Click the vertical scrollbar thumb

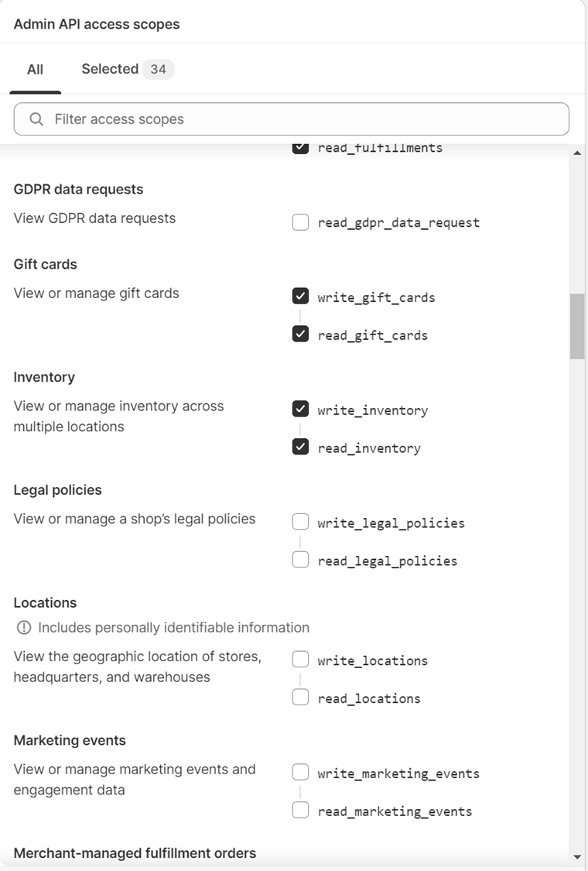[577, 327]
